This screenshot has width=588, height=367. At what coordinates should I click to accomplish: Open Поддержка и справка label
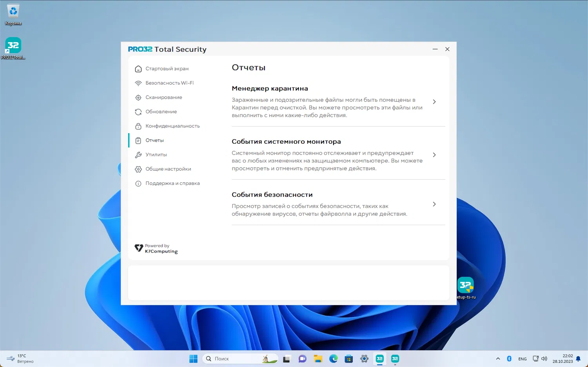click(172, 183)
